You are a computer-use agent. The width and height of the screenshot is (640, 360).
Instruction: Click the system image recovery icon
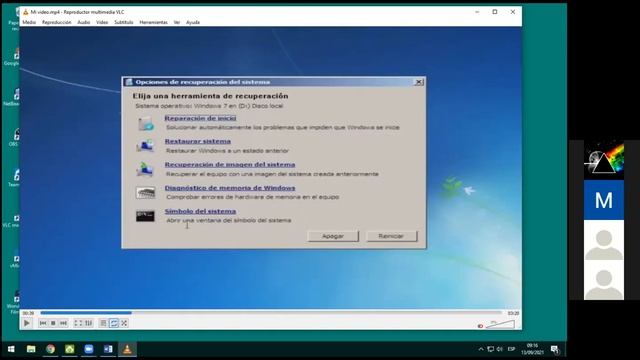145,169
